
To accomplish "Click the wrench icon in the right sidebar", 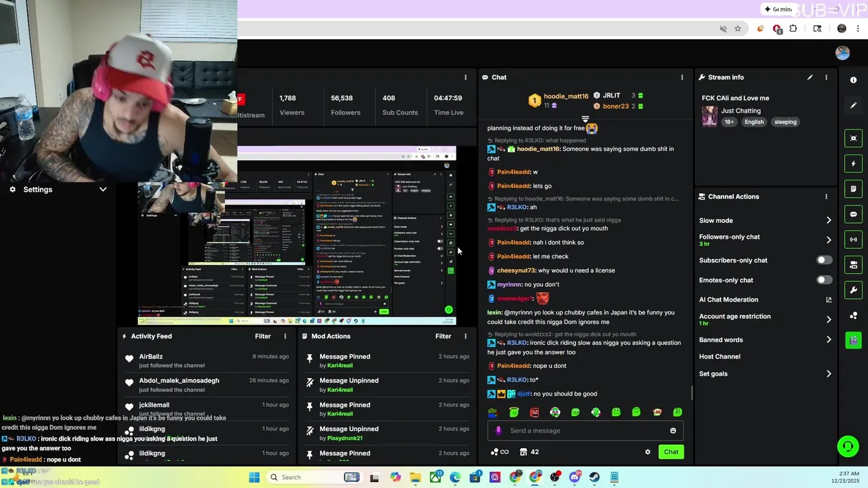I will (853, 290).
